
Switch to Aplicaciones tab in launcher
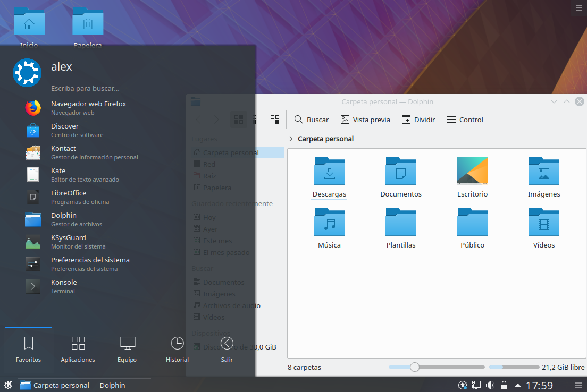78,350
